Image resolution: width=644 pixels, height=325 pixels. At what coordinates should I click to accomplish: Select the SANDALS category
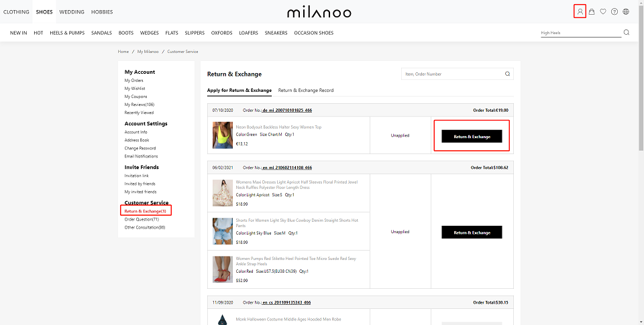coord(101,33)
